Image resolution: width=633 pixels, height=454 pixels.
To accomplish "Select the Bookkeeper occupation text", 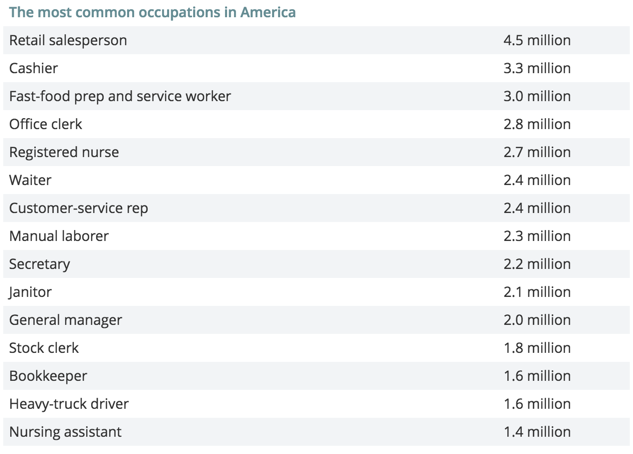I will click(48, 376).
